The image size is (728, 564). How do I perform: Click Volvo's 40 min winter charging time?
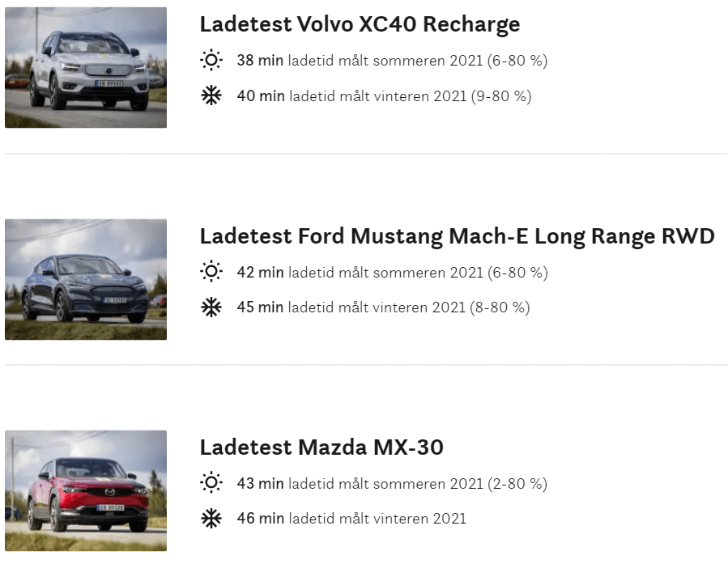click(x=260, y=96)
